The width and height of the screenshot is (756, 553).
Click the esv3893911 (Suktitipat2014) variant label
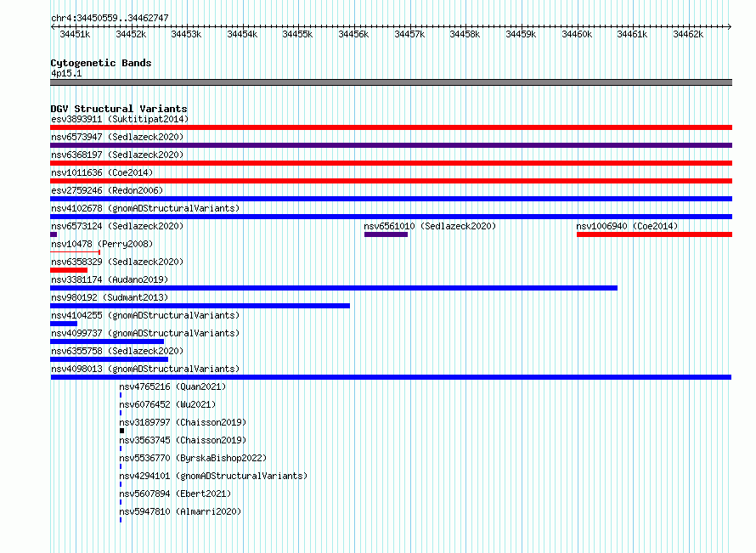click(x=120, y=119)
